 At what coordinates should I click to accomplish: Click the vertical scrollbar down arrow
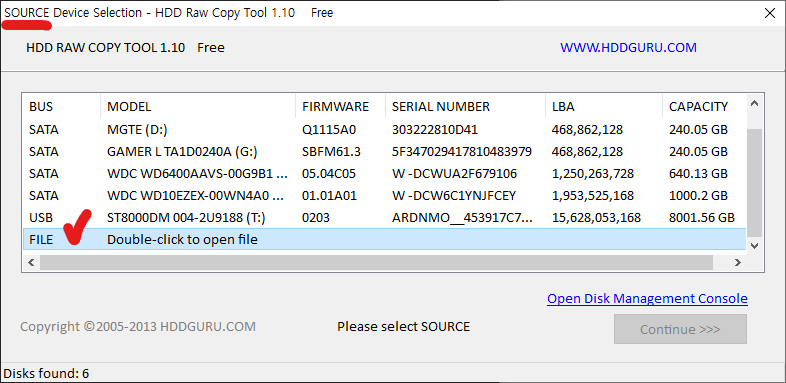tap(754, 246)
